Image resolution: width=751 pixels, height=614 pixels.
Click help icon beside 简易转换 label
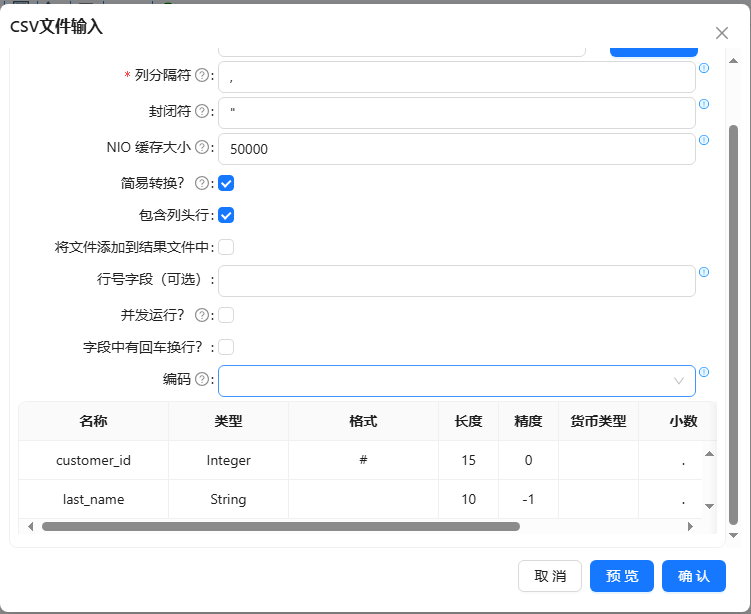(x=202, y=183)
